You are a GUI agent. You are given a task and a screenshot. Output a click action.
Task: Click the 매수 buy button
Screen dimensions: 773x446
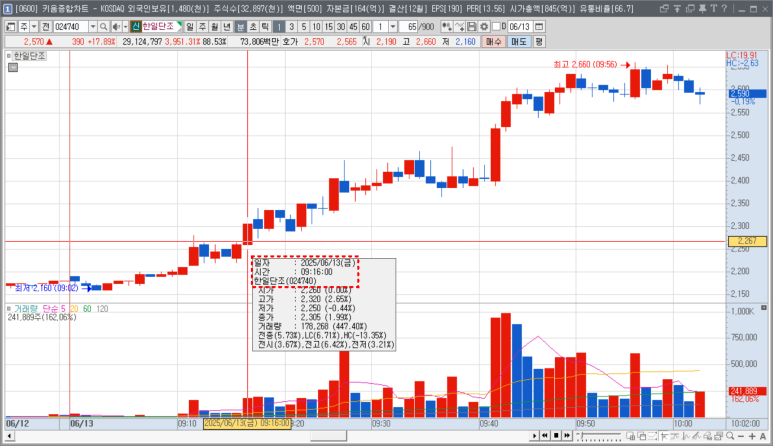pyautogui.click(x=493, y=42)
